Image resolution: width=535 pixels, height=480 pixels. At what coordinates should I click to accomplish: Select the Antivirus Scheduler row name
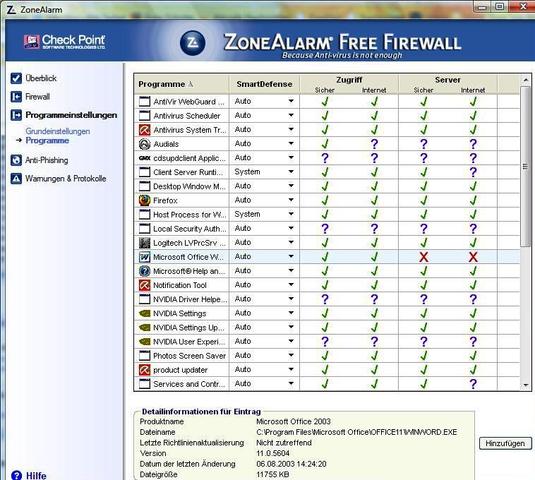pos(187,116)
